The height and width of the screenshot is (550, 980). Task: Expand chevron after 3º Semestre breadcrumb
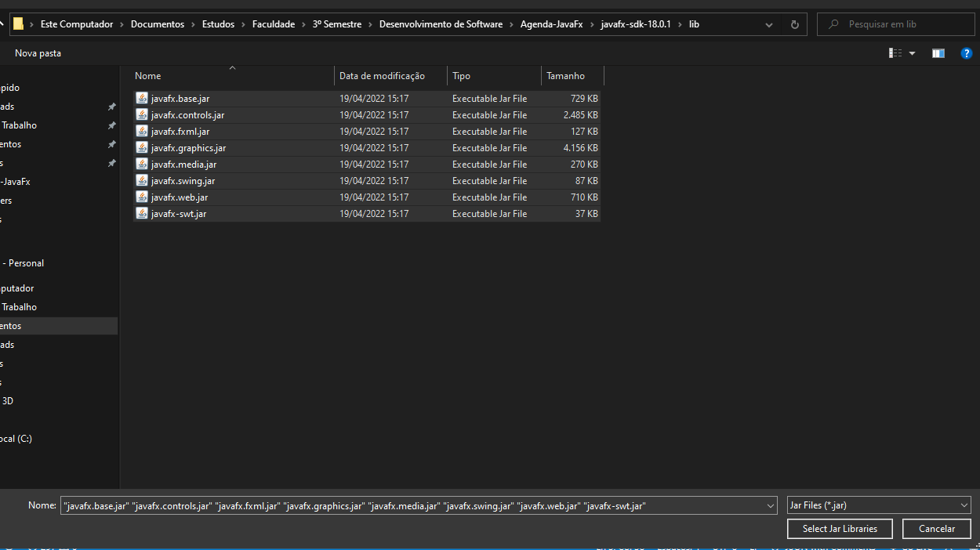(371, 24)
